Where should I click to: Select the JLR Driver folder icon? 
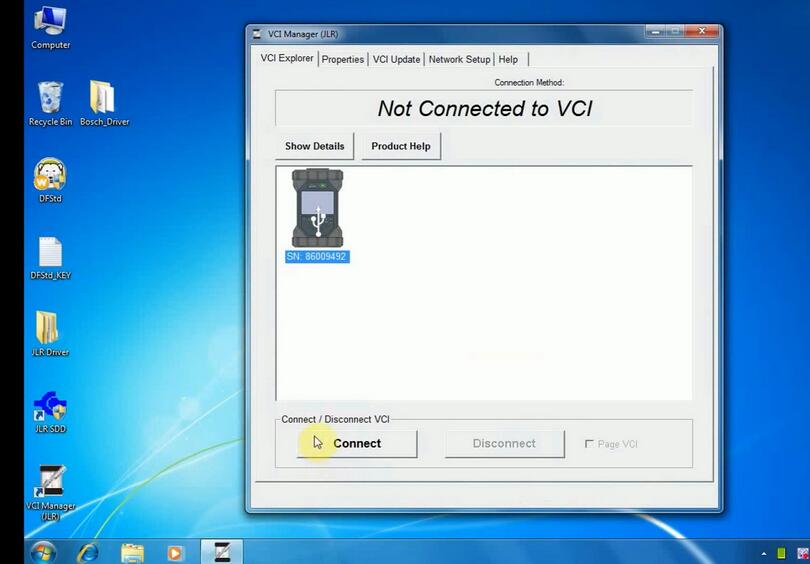[50, 334]
